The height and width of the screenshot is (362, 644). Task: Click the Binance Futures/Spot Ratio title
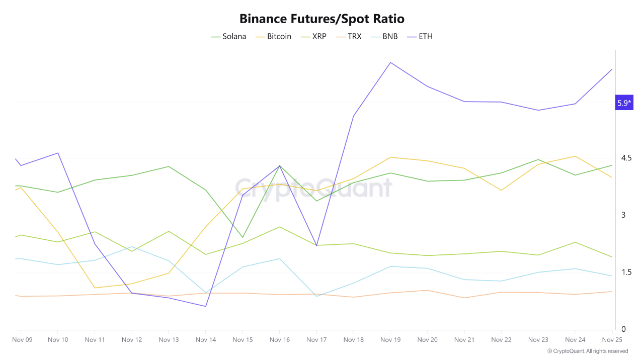(x=322, y=19)
